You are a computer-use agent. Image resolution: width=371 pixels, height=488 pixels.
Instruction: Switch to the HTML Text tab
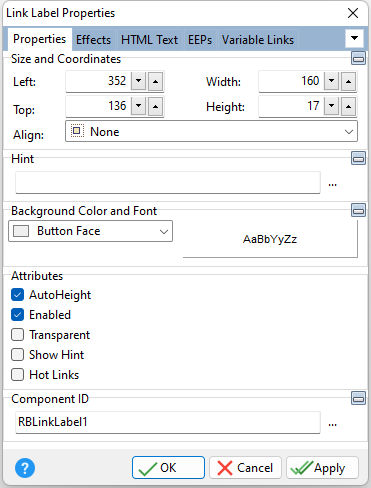pyautogui.click(x=149, y=40)
